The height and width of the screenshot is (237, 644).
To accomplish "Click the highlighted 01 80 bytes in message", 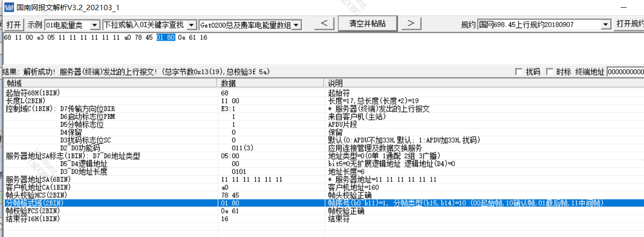I will (x=165, y=37).
